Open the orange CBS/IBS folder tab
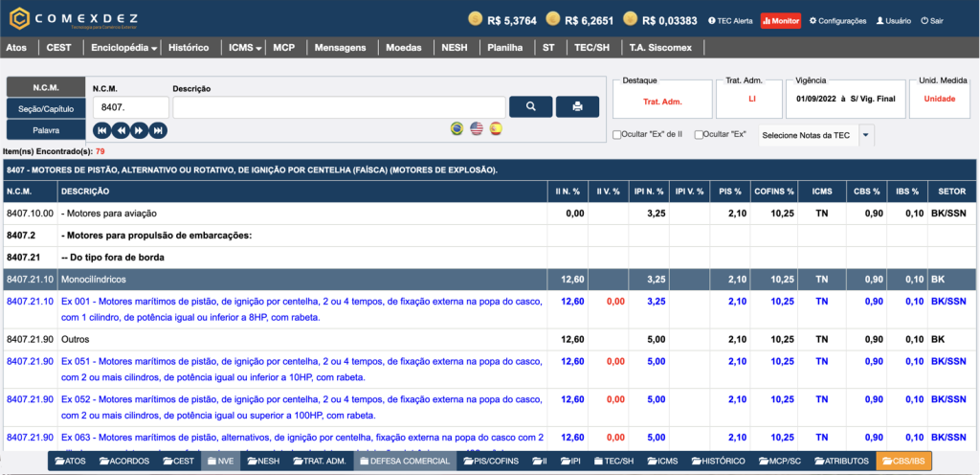The width and height of the screenshot is (980, 475). click(903, 461)
